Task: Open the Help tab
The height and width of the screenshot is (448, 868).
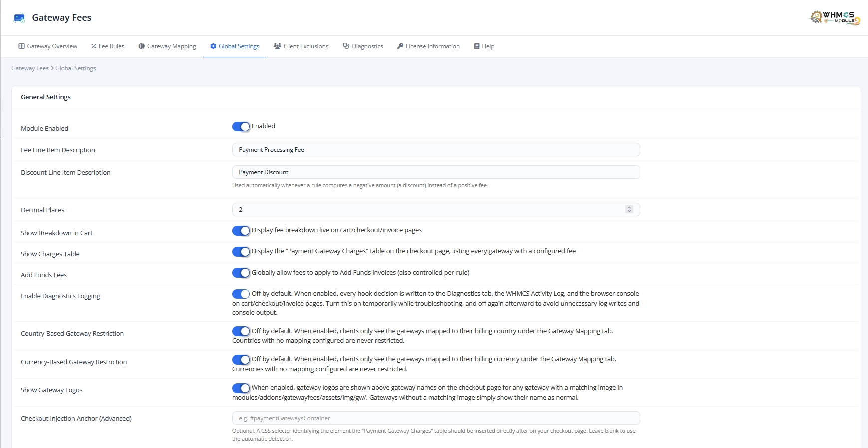Action: coord(484,46)
